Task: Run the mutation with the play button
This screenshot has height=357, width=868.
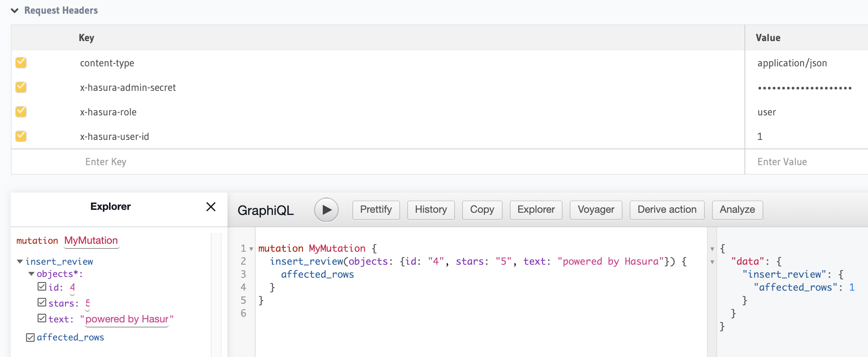Action: tap(326, 210)
